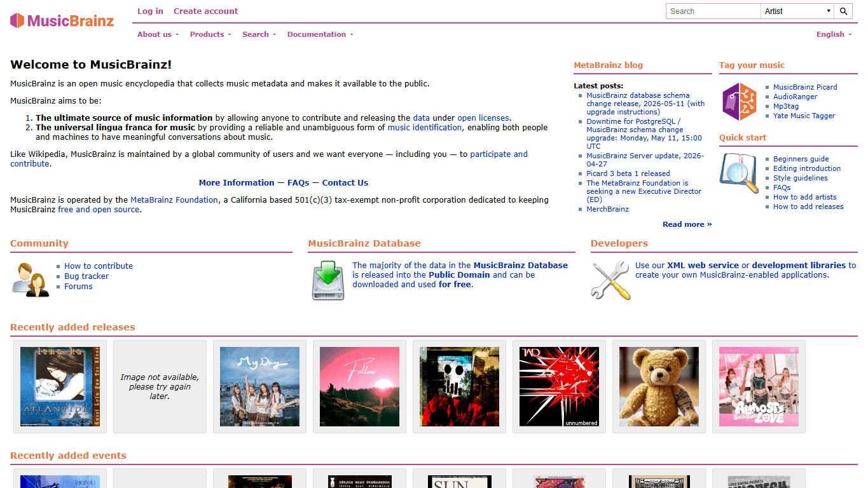Expand the About us menu

point(158,34)
